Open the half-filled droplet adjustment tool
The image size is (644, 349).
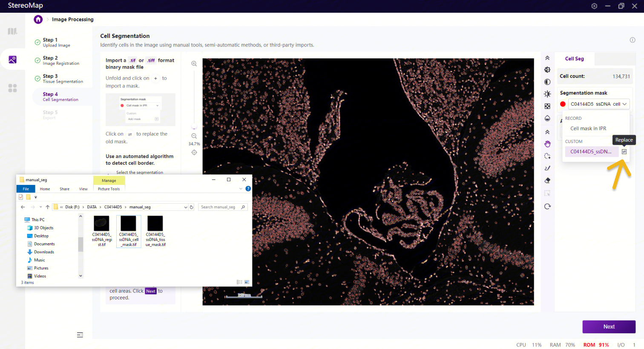547,118
